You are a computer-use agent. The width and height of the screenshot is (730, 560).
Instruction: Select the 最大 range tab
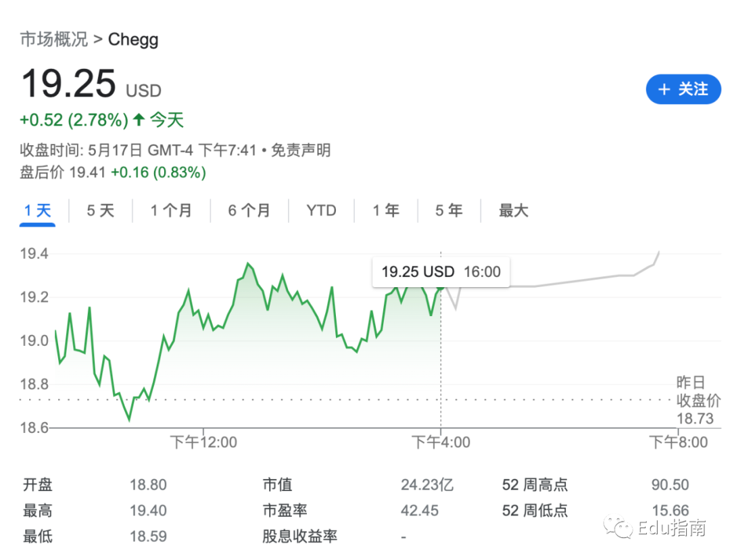[514, 211]
